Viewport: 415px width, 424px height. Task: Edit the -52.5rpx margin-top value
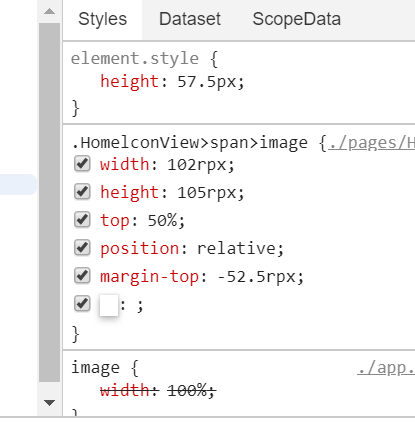coord(256,277)
